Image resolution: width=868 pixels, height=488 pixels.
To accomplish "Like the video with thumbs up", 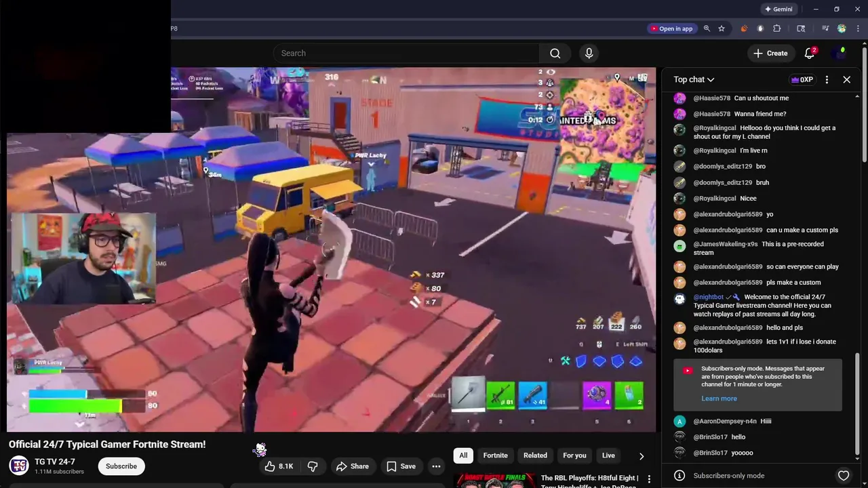I will point(278,466).
